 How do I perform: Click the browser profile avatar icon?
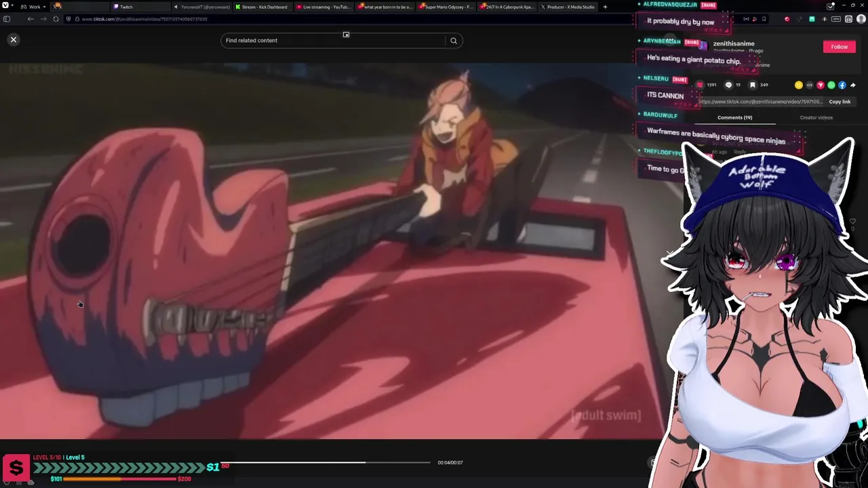coord(861,19)
